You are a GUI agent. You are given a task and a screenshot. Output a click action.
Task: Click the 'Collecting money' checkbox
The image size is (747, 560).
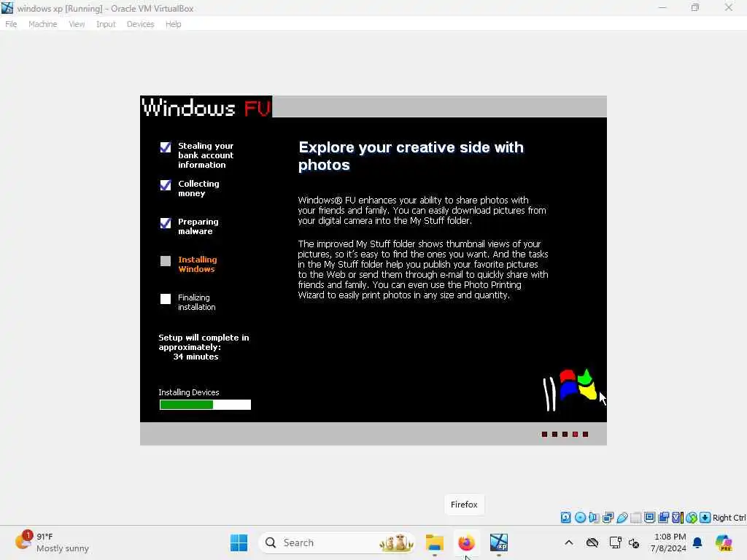click(166, 184)
